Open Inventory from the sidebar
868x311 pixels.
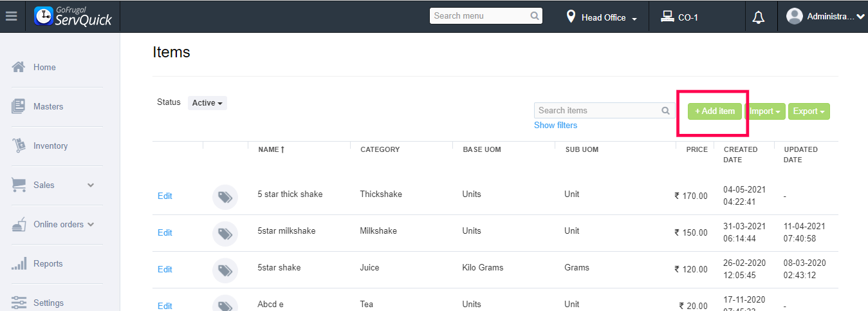(x=50, y=146)
